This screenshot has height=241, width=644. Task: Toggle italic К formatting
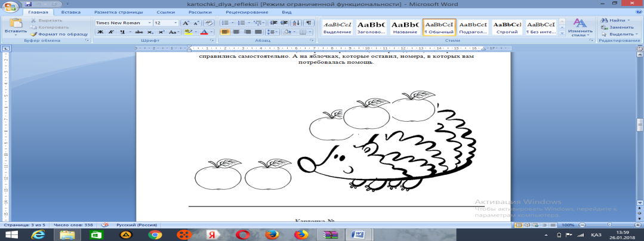point(111,32)
